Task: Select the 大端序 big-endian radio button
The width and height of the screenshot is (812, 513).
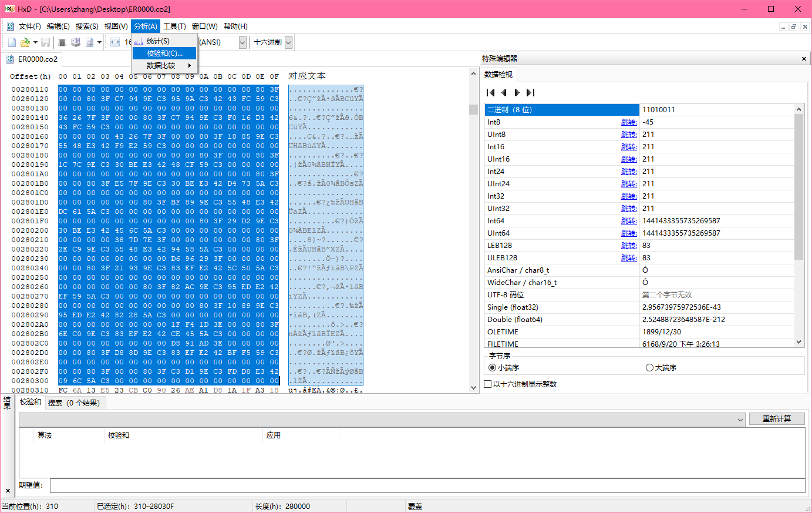Action: (x=649, y=368)
